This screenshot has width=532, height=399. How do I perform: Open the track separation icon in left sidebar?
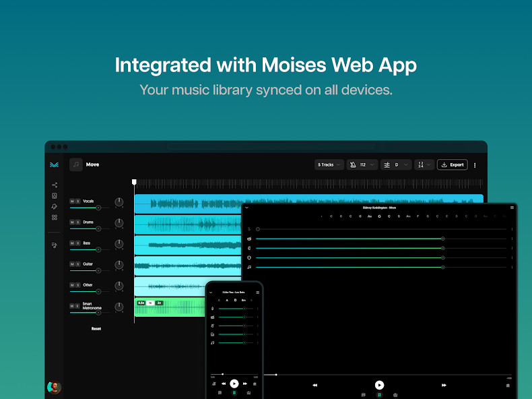coord(55,185)
